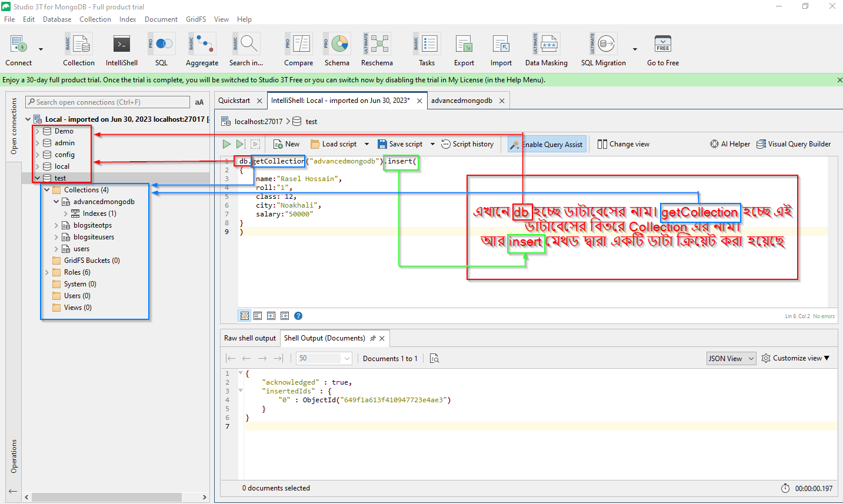Open the Collection menu

(95, 19)
